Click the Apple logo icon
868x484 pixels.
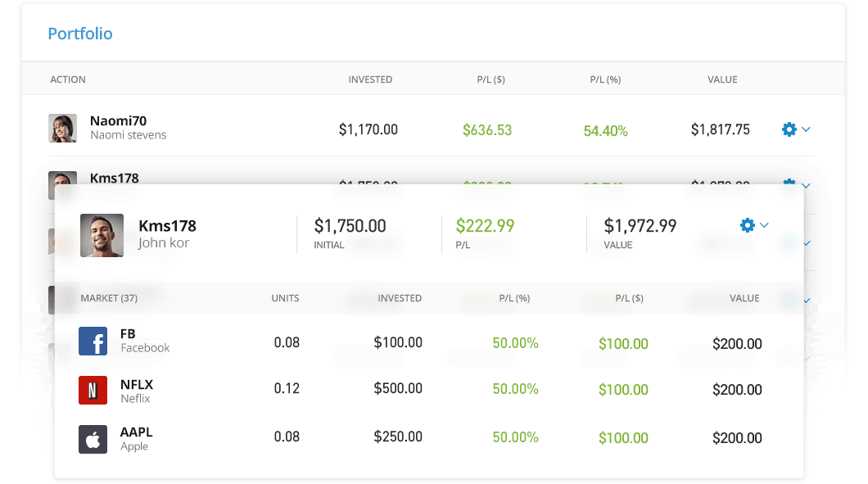point(93,439)
